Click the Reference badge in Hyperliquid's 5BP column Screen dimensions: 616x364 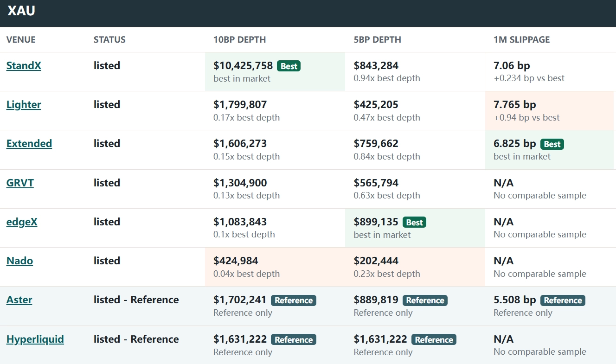tap(434, 340)
